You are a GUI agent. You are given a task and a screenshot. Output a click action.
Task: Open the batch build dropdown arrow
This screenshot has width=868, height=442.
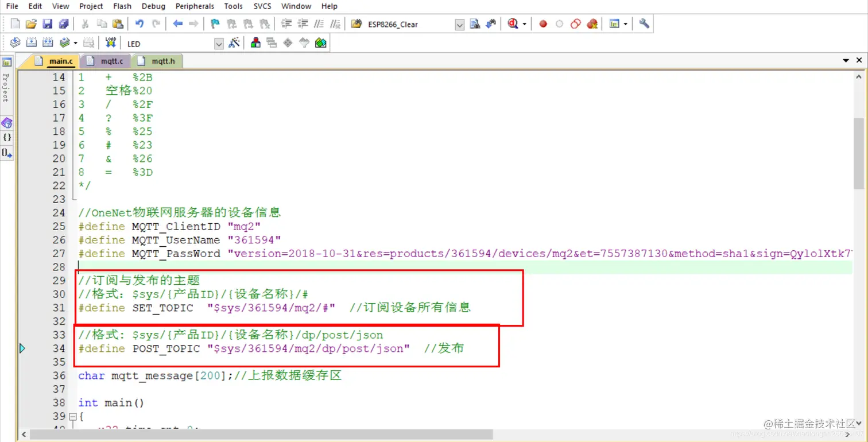tap(76, 43)
